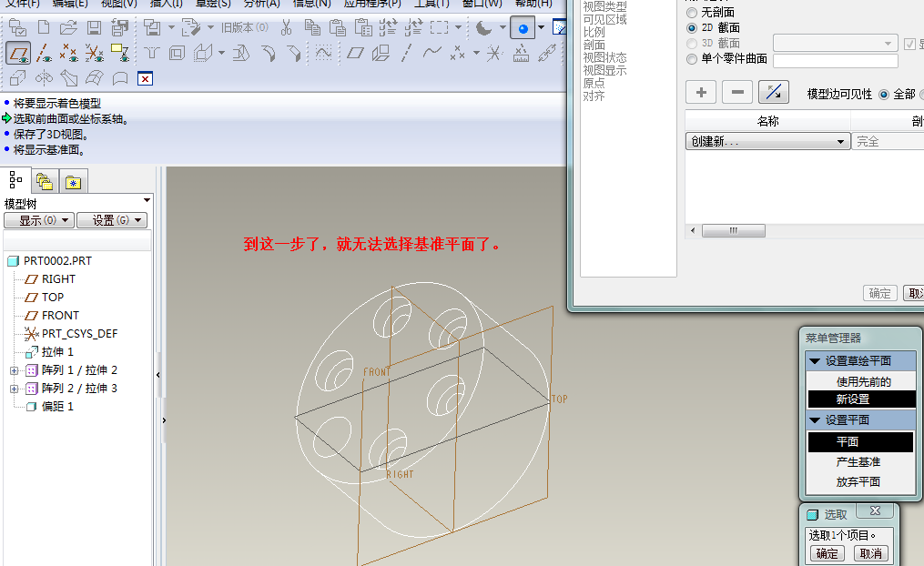Click the datum coordinate system creation icon

coord(493,53)
